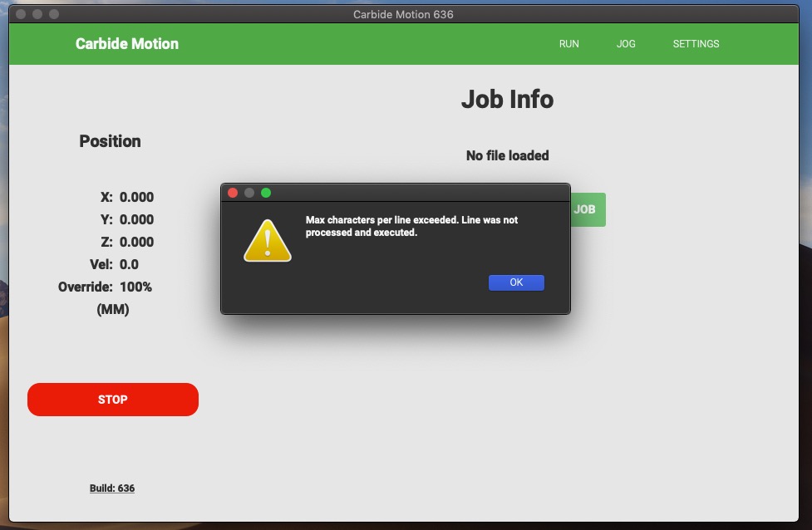
Task: Click the red STOP button
Action: (x=113, y=400)
